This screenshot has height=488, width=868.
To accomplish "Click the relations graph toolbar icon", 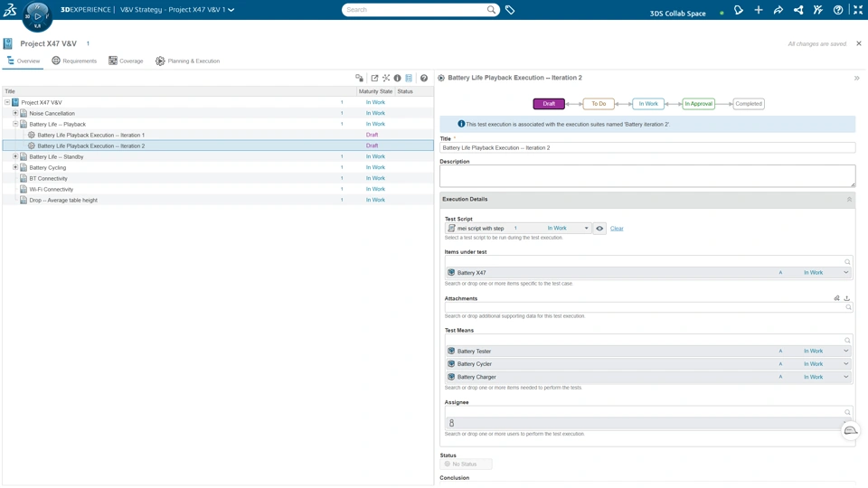I will click(x=386, y=78).
